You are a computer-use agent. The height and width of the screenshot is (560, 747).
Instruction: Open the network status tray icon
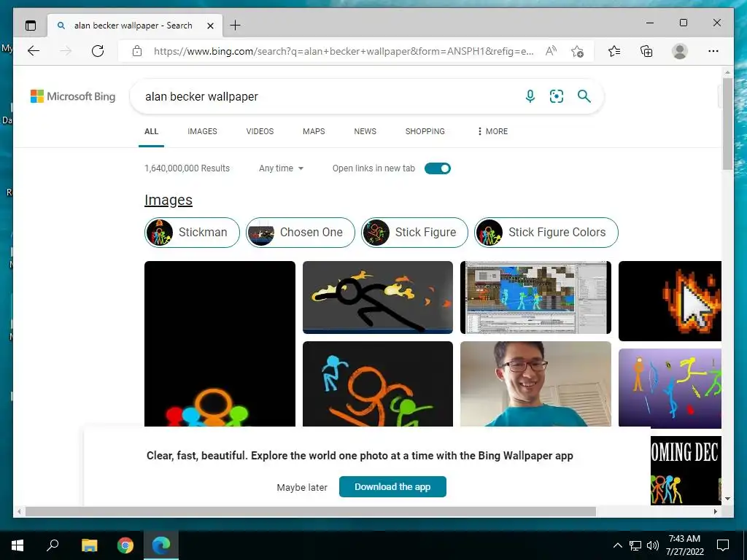(x=635, y=545)
